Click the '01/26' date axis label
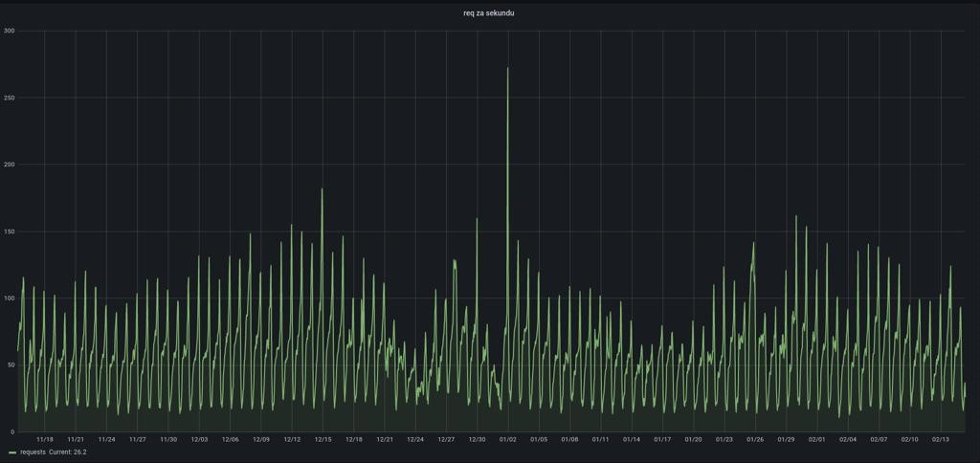 [x=756, y=439]
